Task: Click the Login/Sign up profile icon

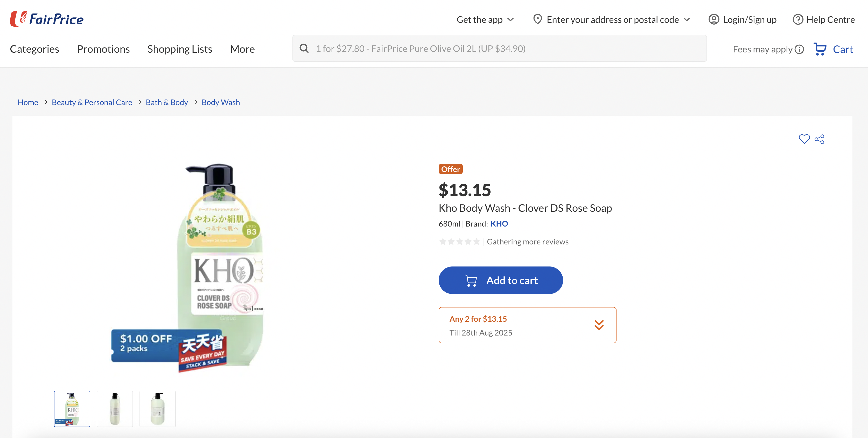Action: 714,19
